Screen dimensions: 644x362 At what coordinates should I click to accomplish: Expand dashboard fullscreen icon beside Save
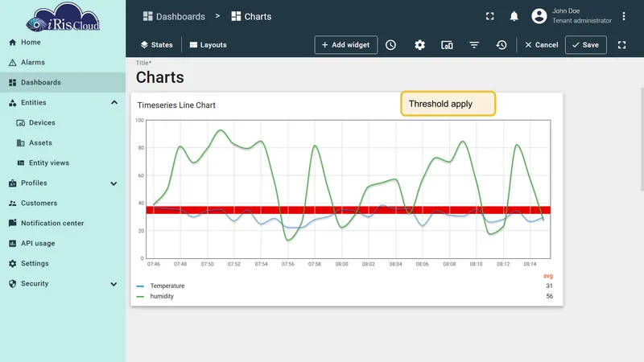pos(621,45)
